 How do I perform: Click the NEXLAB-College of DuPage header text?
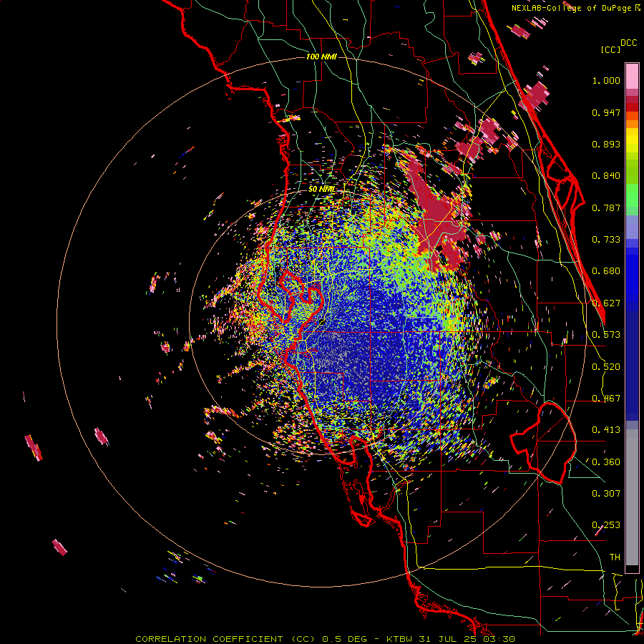point(571,8)
